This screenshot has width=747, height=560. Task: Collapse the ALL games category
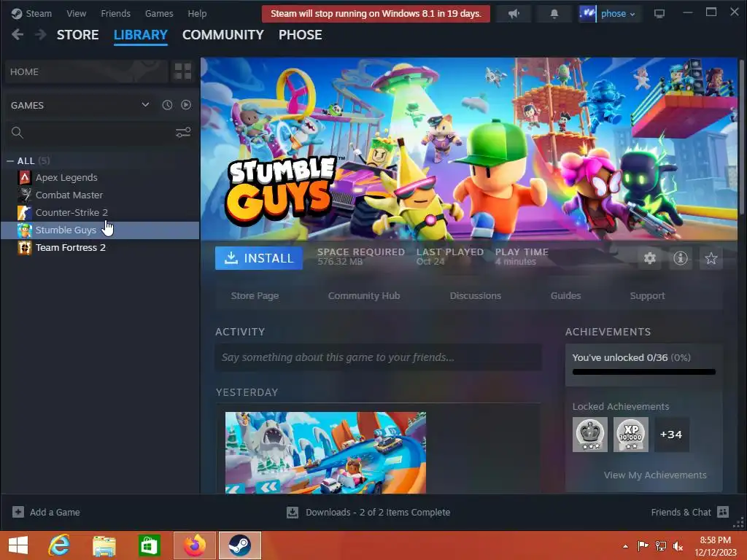click(x=10, y=161)
